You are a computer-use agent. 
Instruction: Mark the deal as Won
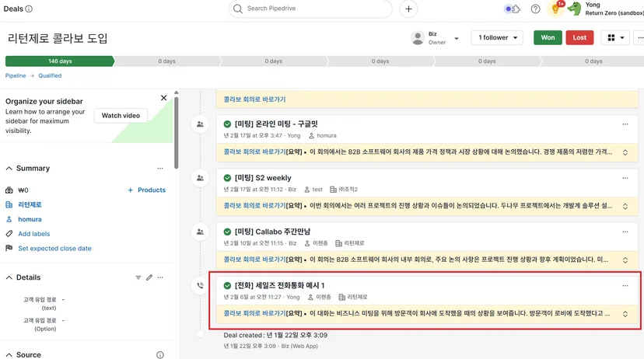(x=548, y=38)
